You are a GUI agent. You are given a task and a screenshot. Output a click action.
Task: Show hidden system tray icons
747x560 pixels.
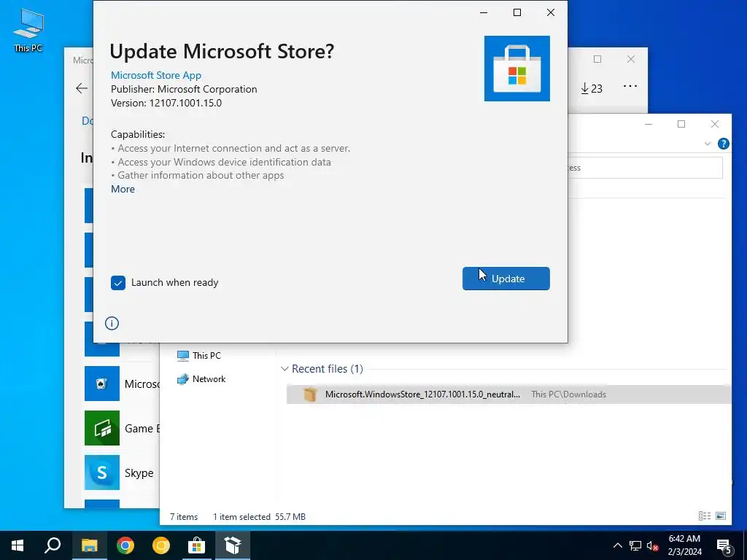click(x=617, y=545)
